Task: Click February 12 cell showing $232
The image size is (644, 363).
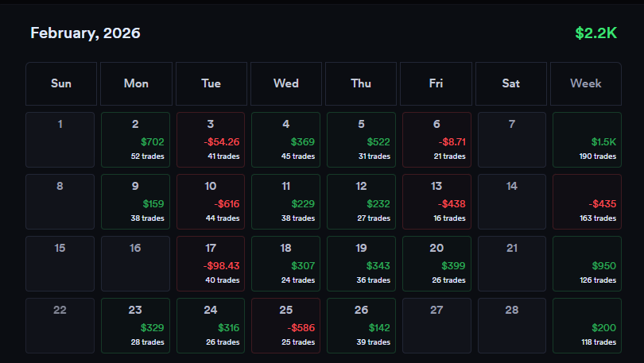Action: (x=362, y=202)
